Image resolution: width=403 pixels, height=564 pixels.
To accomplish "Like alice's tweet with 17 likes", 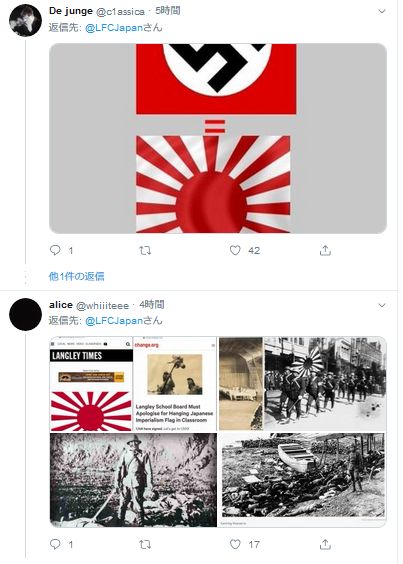I will (235, 544).
